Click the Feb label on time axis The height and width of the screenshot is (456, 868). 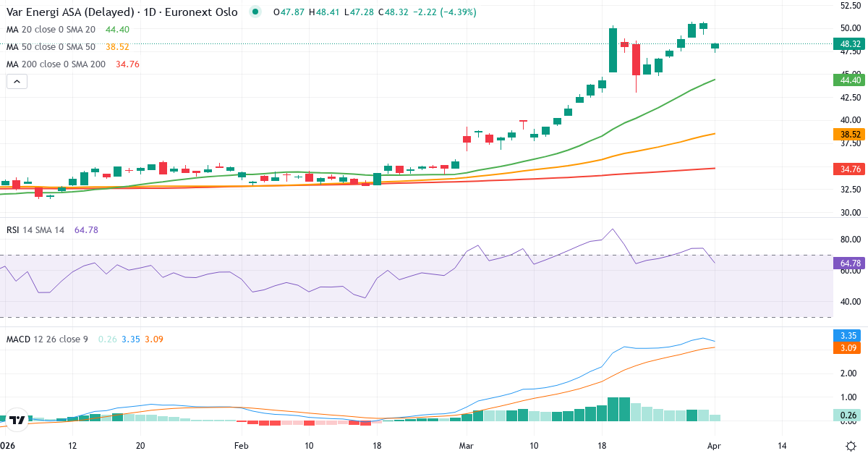pyautogui.click(x=242, y=445)
